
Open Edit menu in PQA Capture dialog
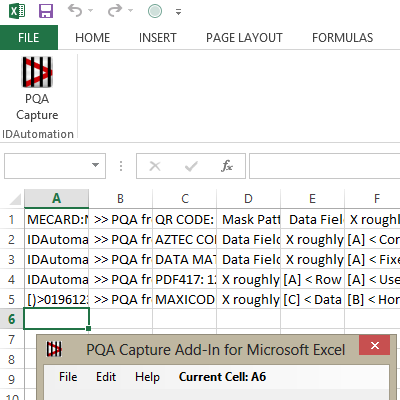106,377
